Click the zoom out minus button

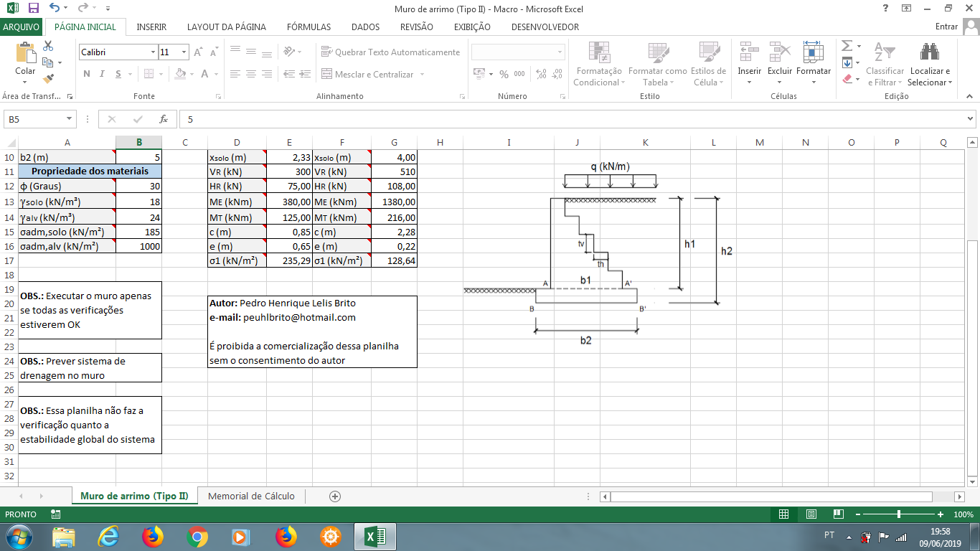click(x=857, y=514)
